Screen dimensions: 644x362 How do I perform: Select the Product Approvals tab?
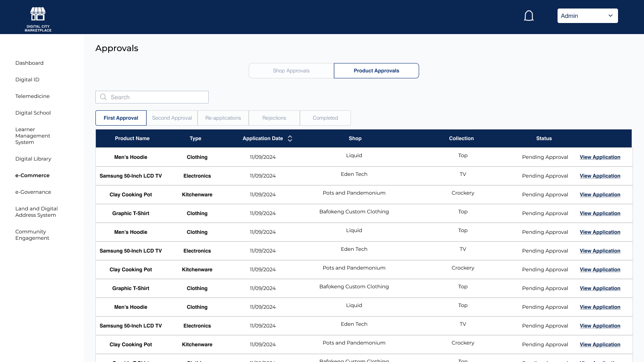(376, 71)
